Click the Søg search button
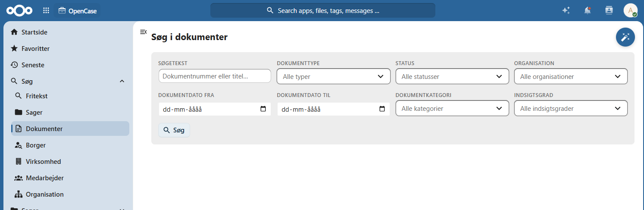 [x=174, y=130]
